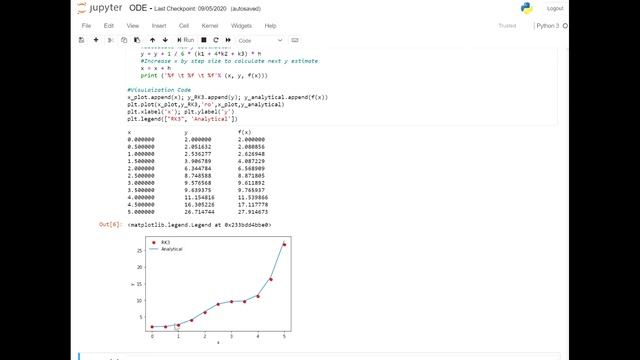This screenshot has width=640, height=360.
Task: Open the View menu
Action: tap(133, 26)
